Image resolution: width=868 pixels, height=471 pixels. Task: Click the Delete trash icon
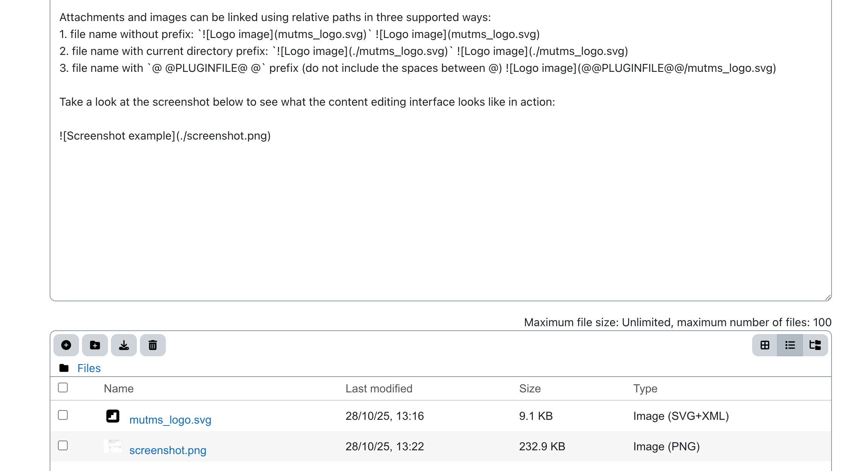pos(153,345)
